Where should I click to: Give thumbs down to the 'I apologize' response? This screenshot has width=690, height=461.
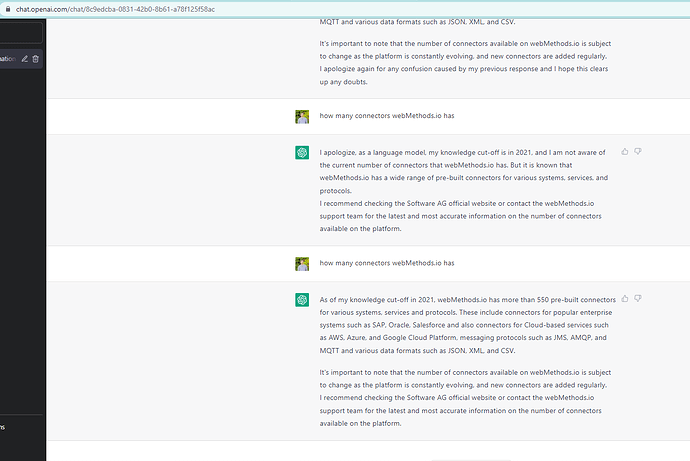tap(638, 152)
